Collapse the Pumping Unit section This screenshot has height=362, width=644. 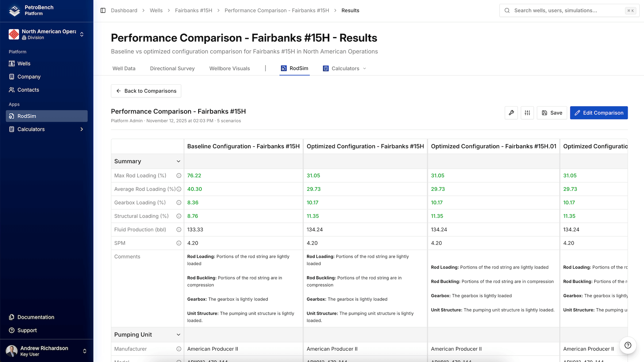(x=179, y=335)
